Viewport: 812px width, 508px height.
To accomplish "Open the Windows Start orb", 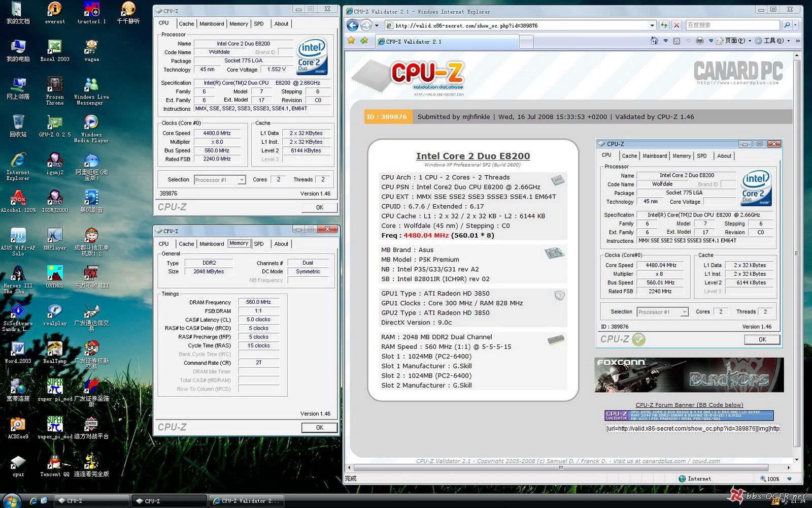I will click(13, 500).
